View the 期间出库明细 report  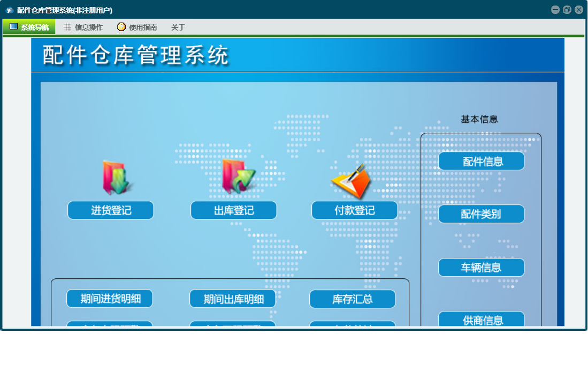click(233, 299)
